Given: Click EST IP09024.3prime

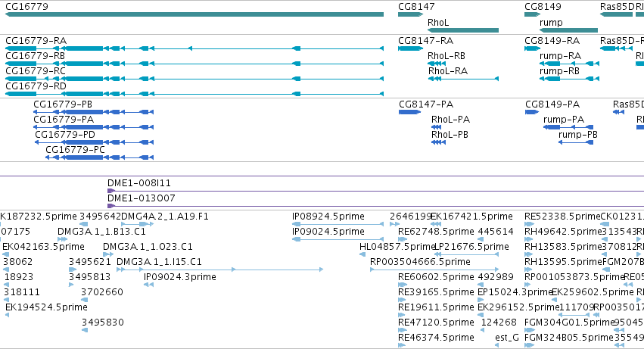Looking at the screenshot, I should point(148,285).
